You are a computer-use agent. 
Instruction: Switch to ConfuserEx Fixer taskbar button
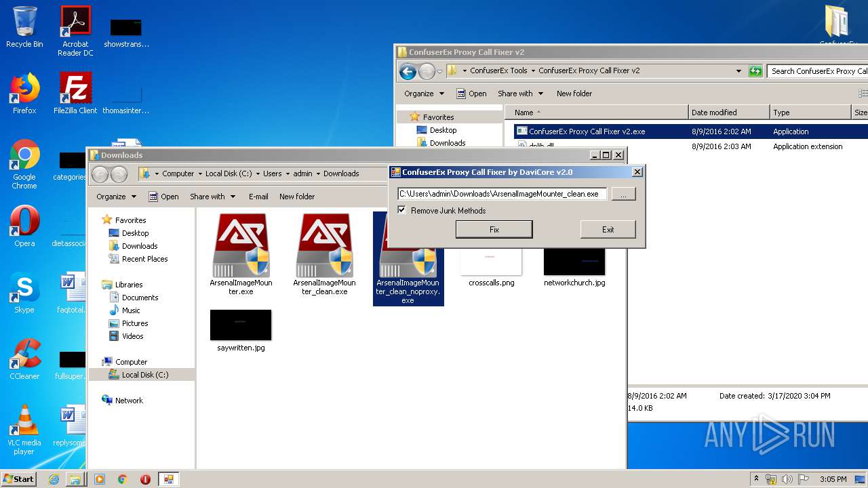coord(168,479)
